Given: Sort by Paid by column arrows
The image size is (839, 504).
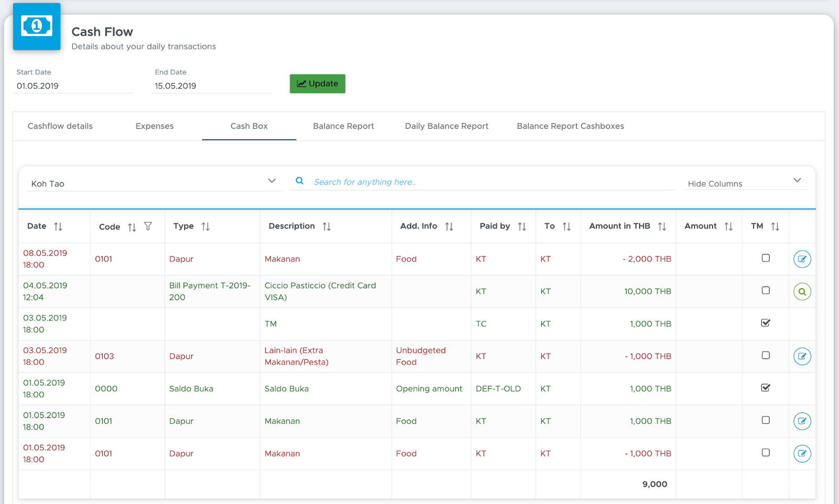Looking at the screenshot, I should [522, 226].
